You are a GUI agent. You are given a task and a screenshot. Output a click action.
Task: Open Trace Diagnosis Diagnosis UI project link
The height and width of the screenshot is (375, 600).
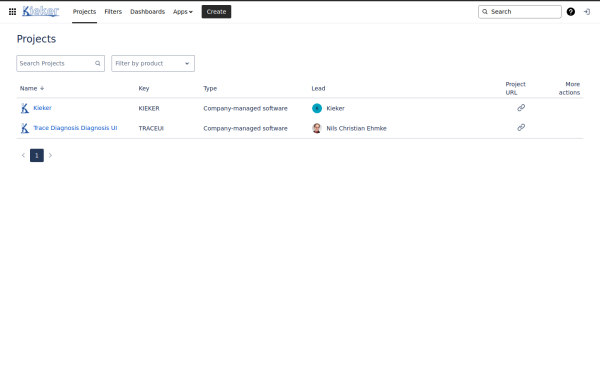click(x=75, y=128)
